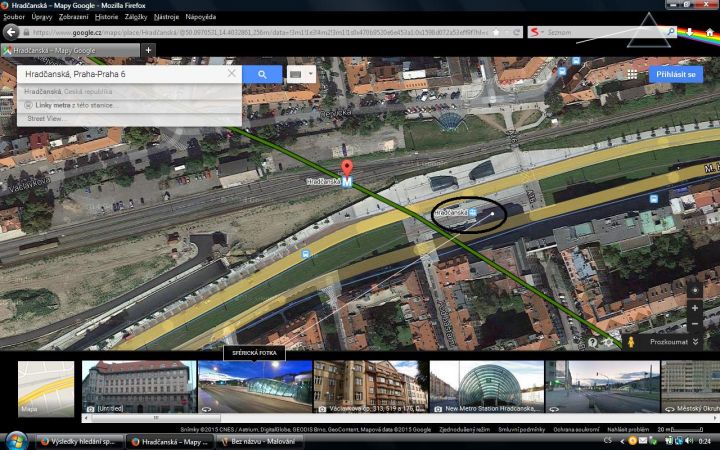
Task: Open Maps settings gear icon
Action: (x=608, y=342)
